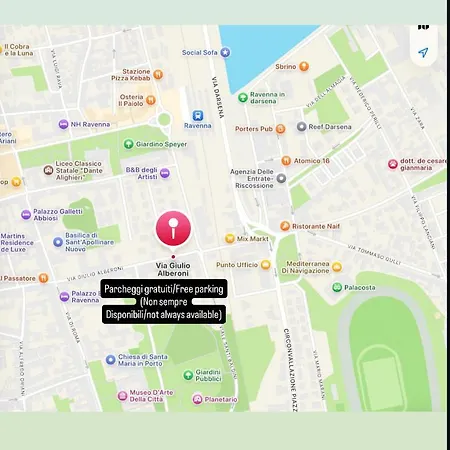Select the Ristorante Naif marker
This screenshot has height=450, width=450.
click(285, 226)
